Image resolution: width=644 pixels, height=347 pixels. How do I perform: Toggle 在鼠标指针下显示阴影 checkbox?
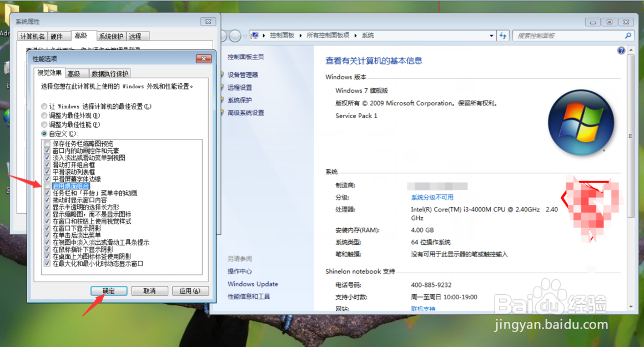[47, 249]
